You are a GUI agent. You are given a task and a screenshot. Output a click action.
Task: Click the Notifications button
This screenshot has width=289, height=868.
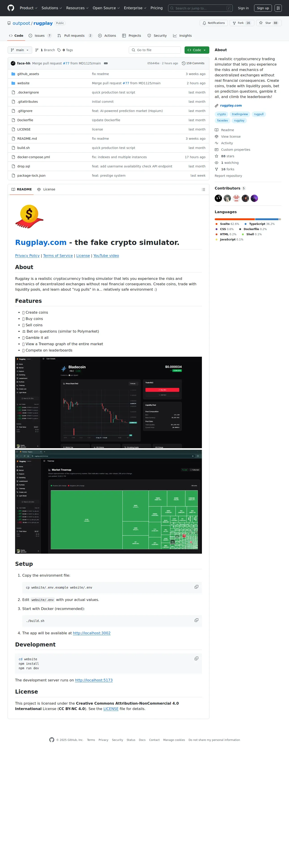point(214,23)
